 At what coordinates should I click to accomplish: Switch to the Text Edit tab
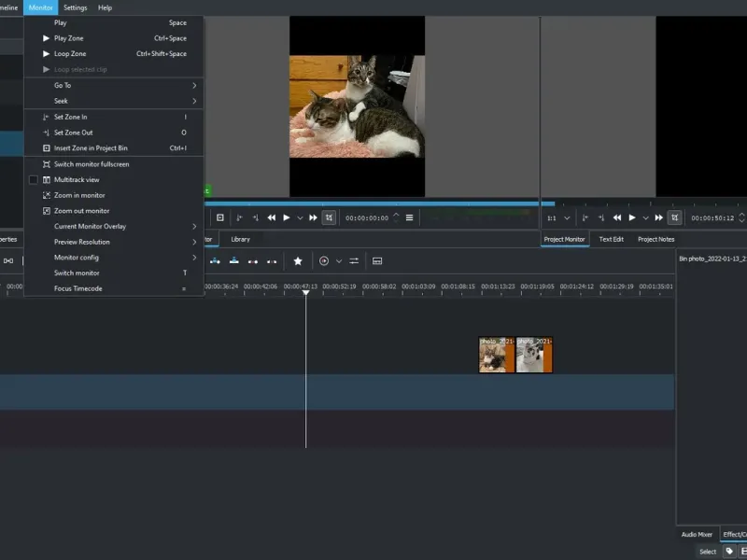pos(612,239)
